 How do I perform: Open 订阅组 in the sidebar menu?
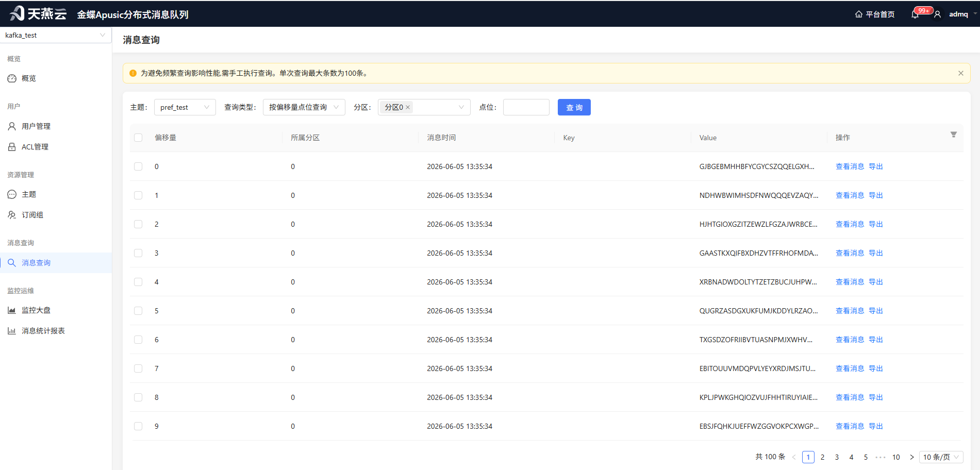tap(56, 215)
